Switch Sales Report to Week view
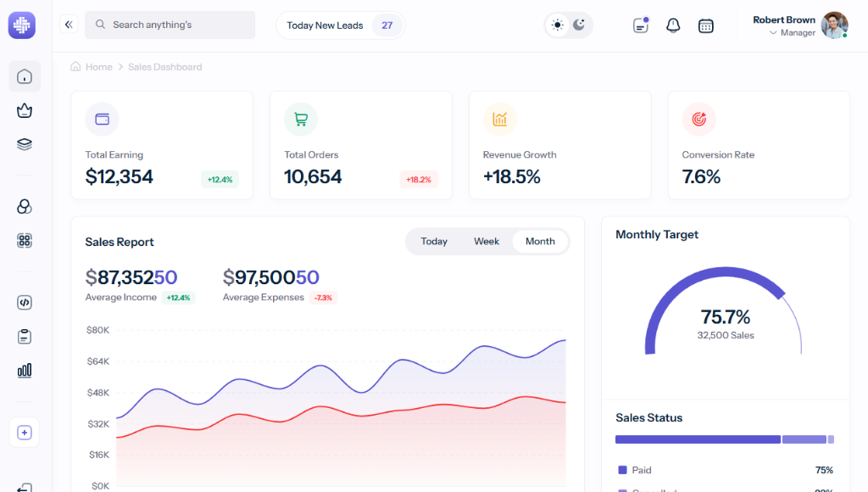Image resolution: width=868 pixels, height=492 pixels. click(x=487, y=241)
